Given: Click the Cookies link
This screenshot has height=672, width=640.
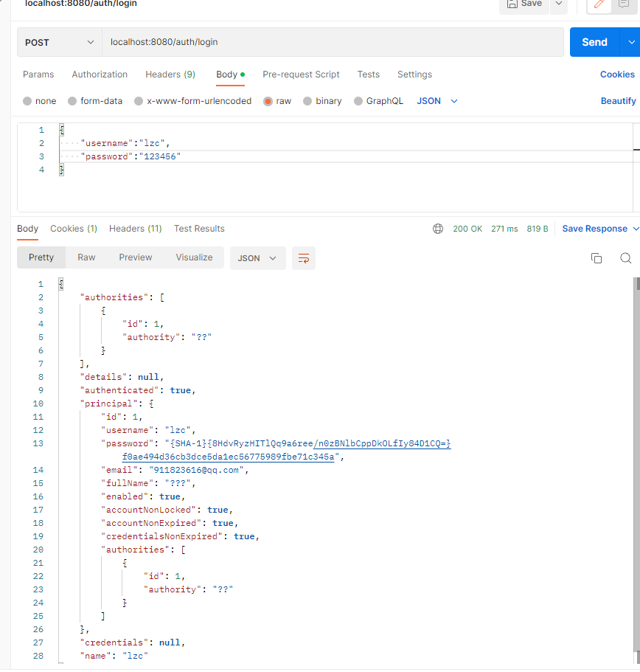Looking at the screenshot, I should [617, 75].
